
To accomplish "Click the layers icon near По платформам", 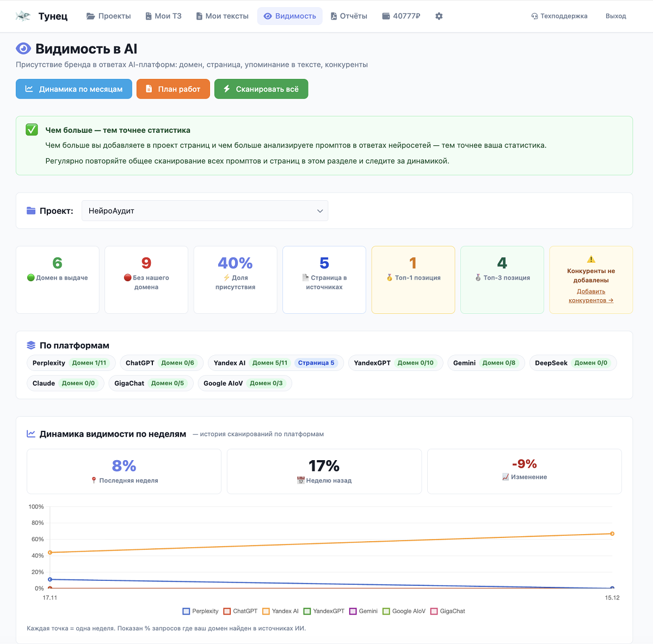I will pos(31,345).
